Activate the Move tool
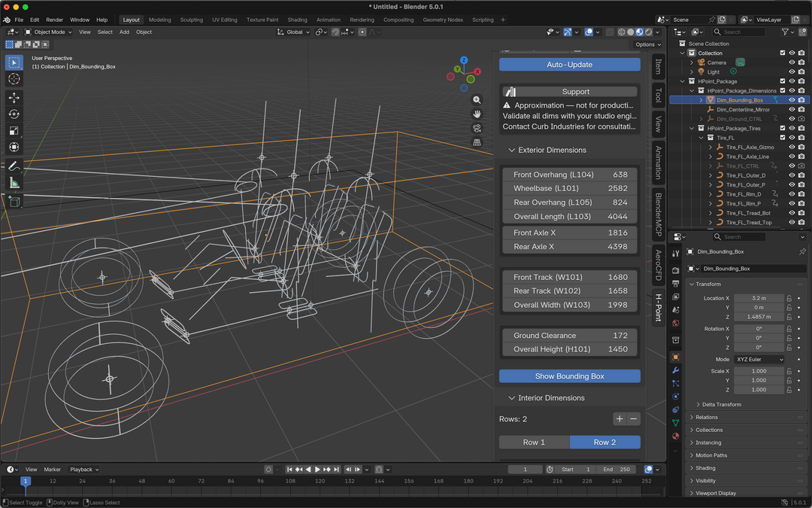 tap(14, 97)
